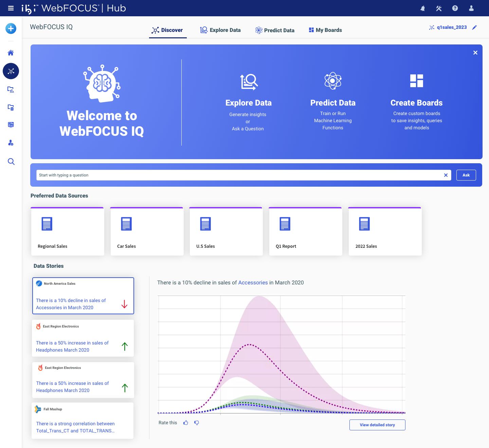Open the chart workspace sidebar icon
This screenshot has height=448, width=489.
tap(11, 90)
